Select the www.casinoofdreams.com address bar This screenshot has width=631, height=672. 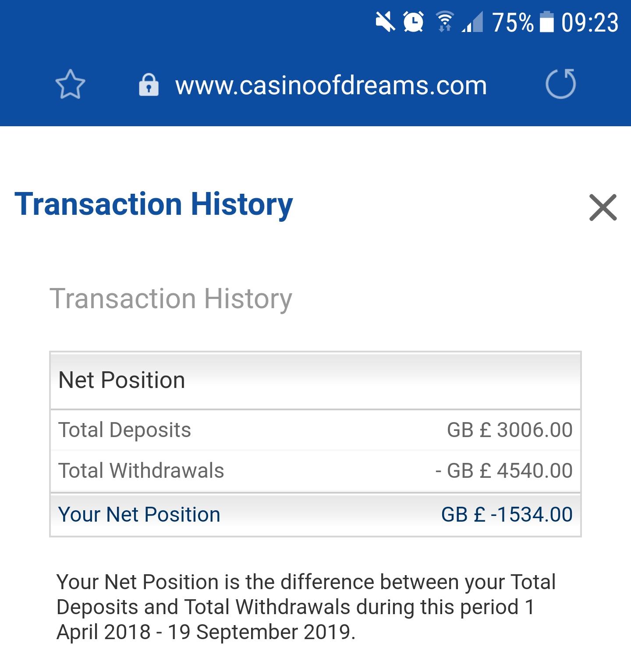(331, 85)
